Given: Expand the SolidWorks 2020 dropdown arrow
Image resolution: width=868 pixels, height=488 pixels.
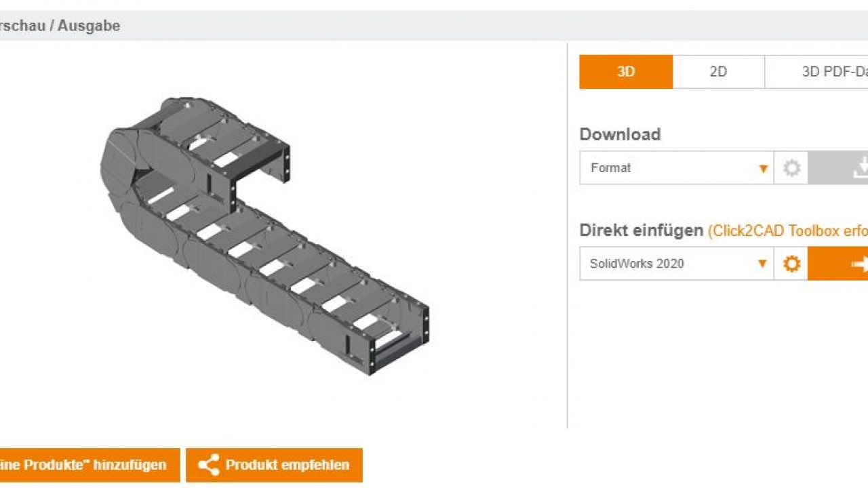Looking at the screenshot, I should 764,264.
